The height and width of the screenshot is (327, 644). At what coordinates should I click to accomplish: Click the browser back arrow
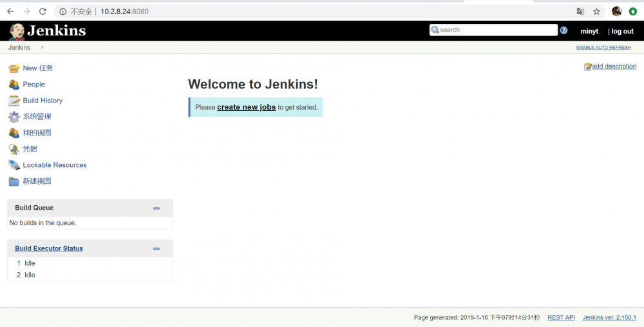click(x=10, y=12)
